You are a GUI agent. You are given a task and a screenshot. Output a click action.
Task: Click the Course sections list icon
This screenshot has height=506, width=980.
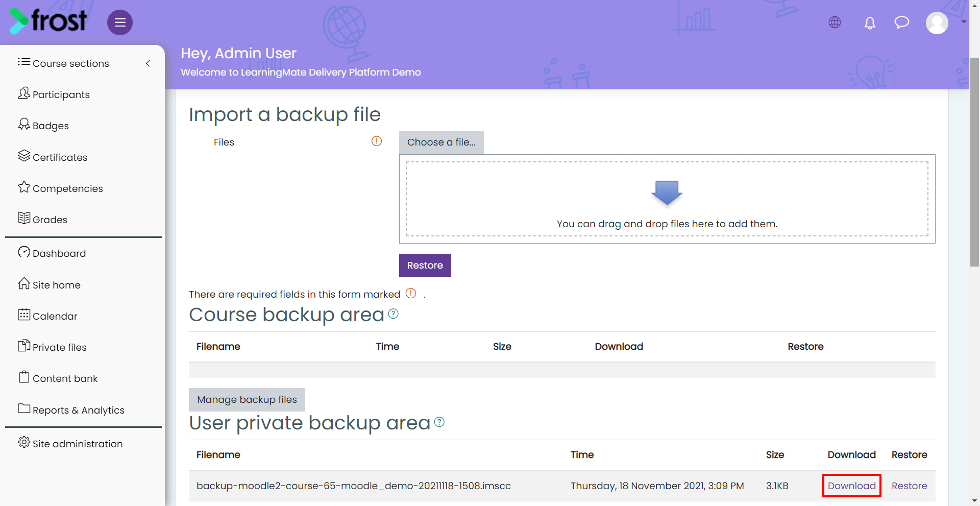[24, 62]
